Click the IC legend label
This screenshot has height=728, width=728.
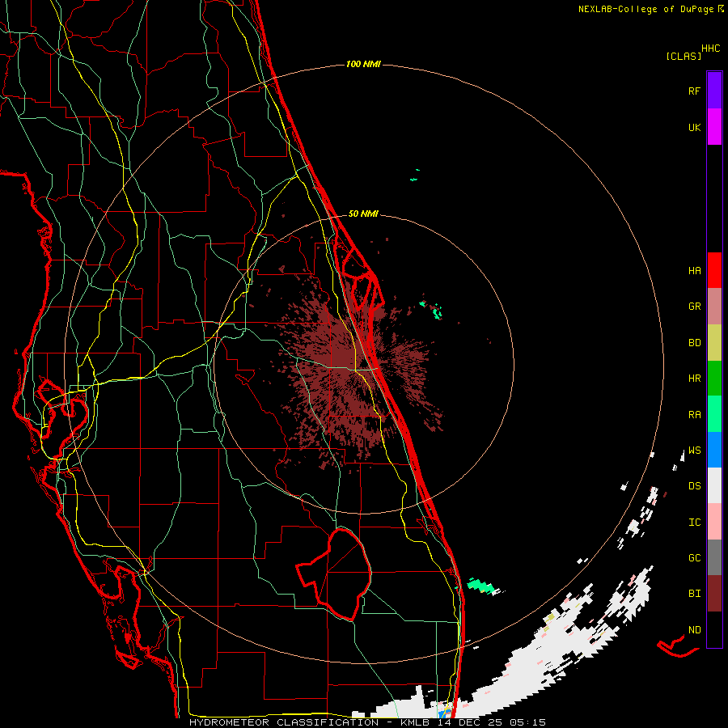click(x=694, y=523)
